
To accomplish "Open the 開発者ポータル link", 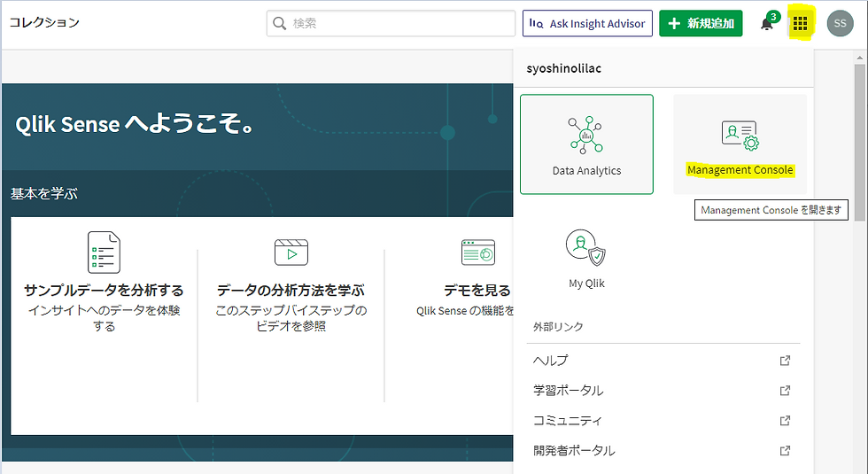I will coord(662,450).
